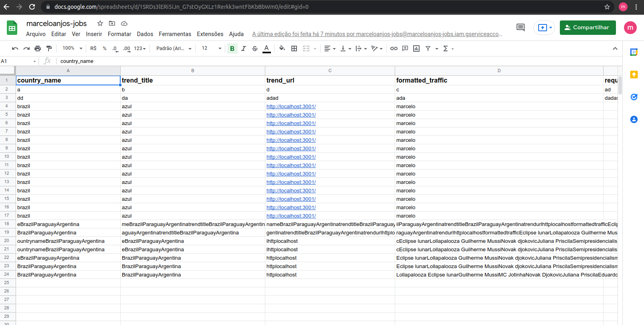
Task: Open the Google account avatar
Action: click(x=630, y=28)
